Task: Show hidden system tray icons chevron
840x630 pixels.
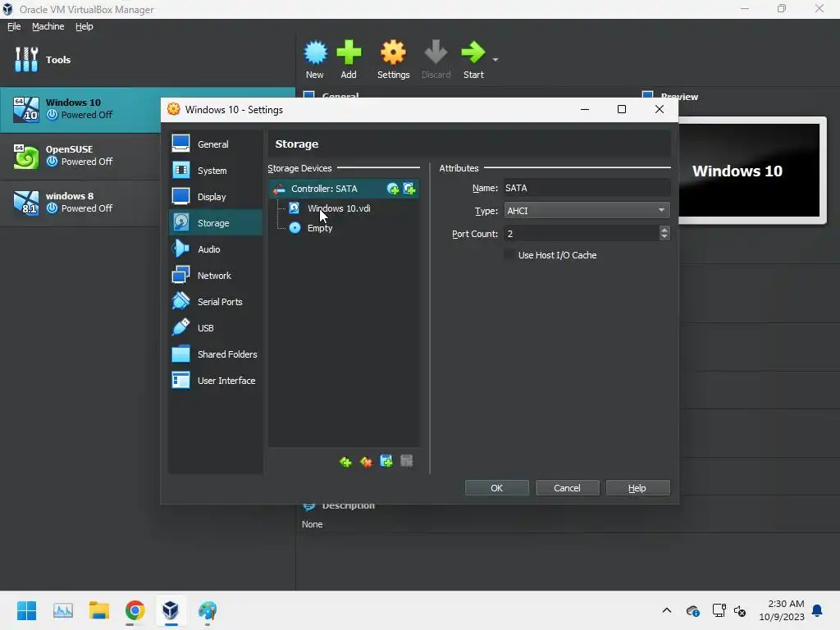Action: [666, 610]
